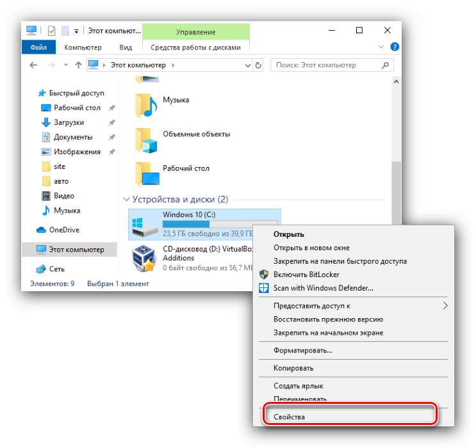476x448 pixels.
Task: Expand the chevron after Этот компьютер breadcrumb
Action: click(173, 65)
